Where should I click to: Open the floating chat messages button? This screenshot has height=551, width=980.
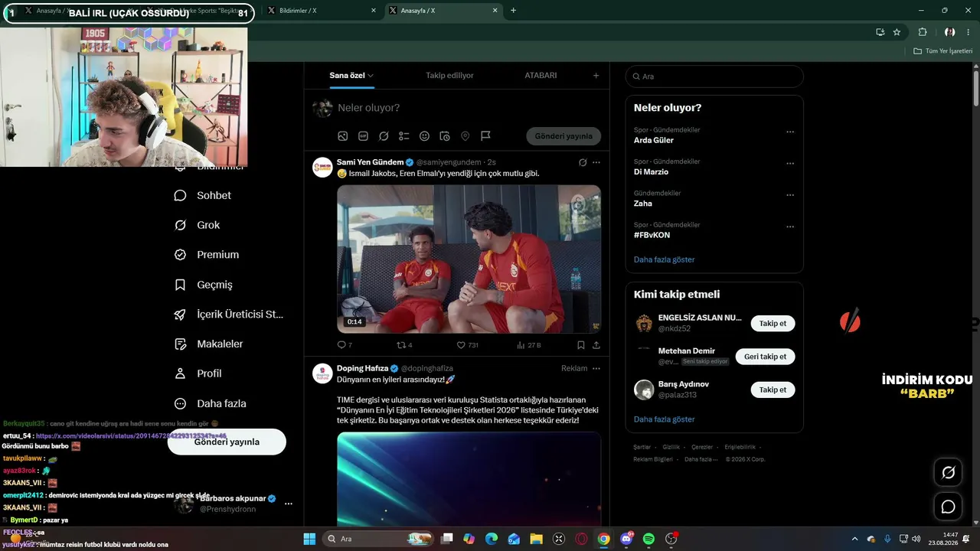(948, 507)
